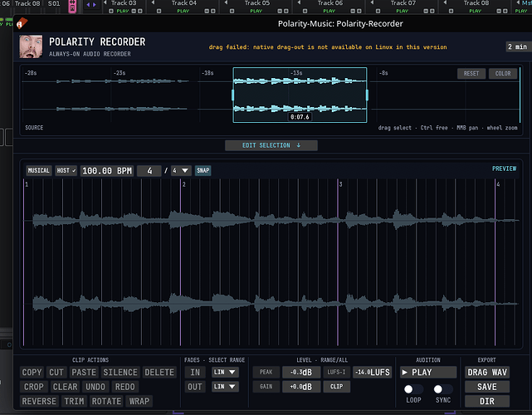
Task: Toggle the LOOP switch in Audition
Action: click(413, 389)
